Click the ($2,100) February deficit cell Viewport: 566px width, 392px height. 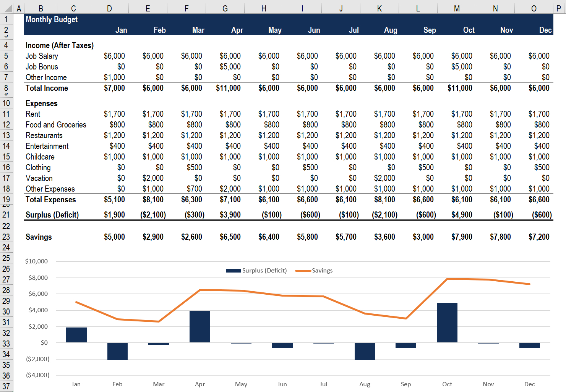tap(153, 215)
